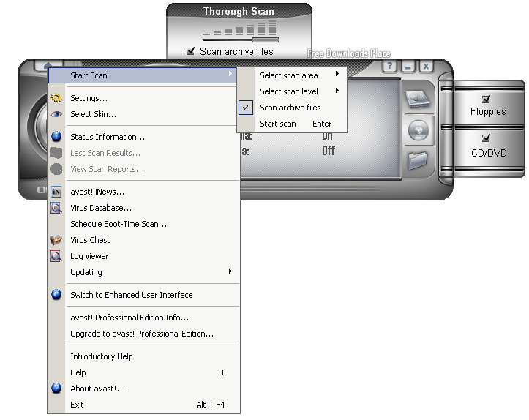Open Virus Chest menu entry

143,240
